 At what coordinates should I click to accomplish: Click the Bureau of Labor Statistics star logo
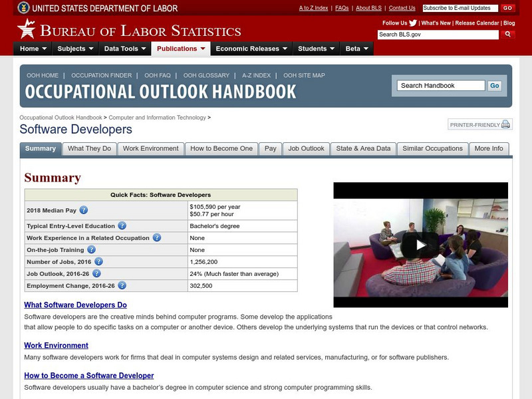point(25,29)
